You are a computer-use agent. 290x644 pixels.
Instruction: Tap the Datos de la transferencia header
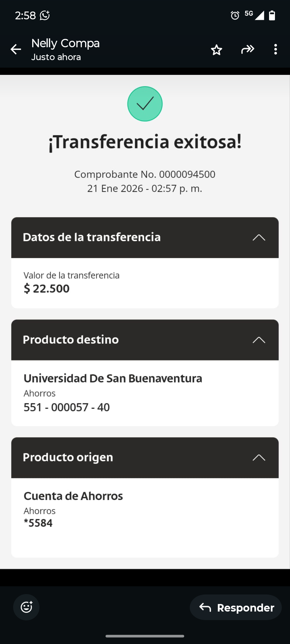(145, 237)
